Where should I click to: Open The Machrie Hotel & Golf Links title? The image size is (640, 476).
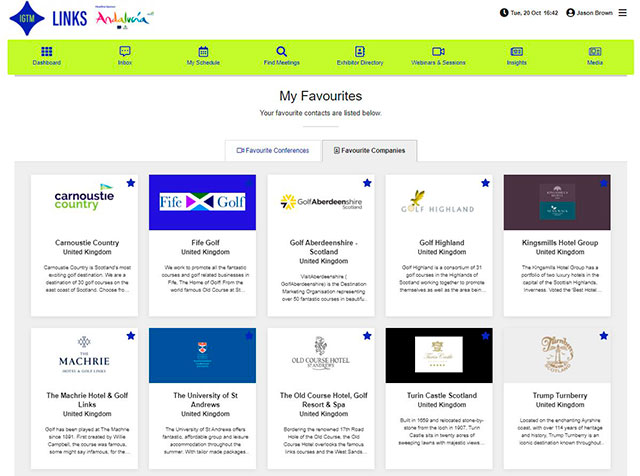point(87,400)
